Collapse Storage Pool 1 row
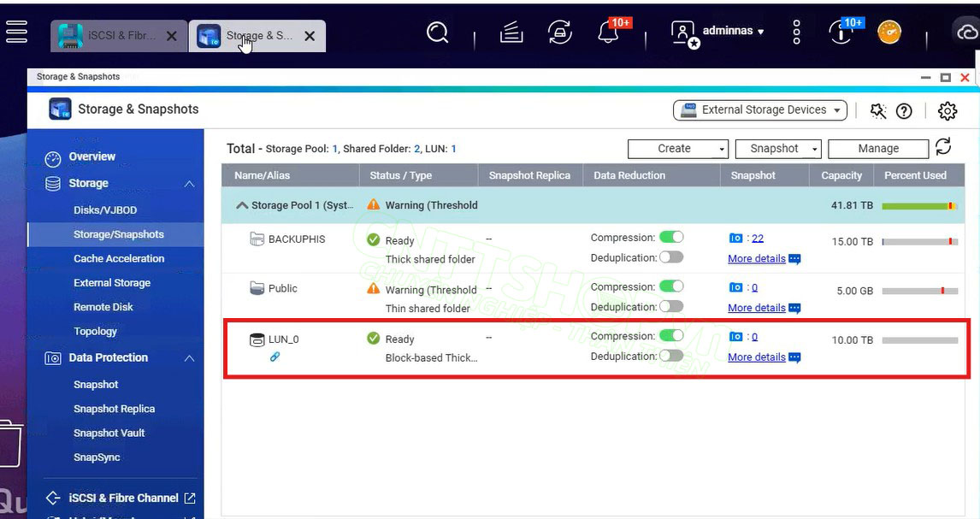Image resolution: width=980 pixels, height=519 pixels. click(242, 205)
